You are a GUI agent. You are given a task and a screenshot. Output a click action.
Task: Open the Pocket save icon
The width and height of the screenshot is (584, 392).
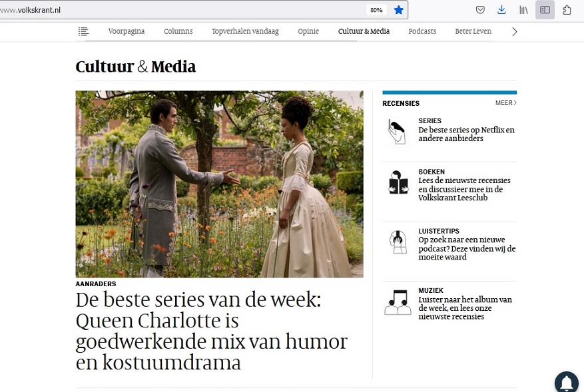480,10
